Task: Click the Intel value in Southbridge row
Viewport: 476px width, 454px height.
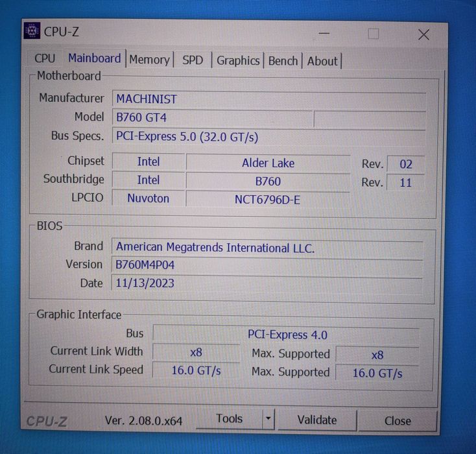Action: (149, 180)
